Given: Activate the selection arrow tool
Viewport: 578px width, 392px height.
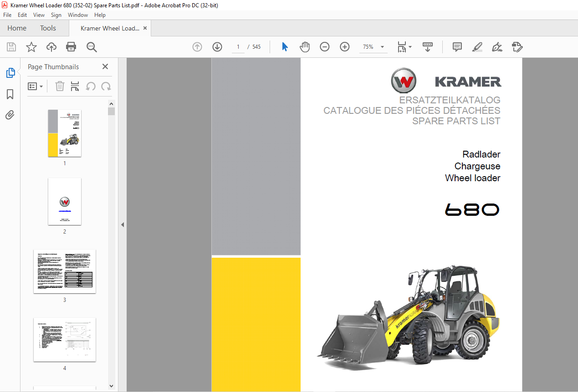Looking at the screenshot, I should tap(285, 47).
